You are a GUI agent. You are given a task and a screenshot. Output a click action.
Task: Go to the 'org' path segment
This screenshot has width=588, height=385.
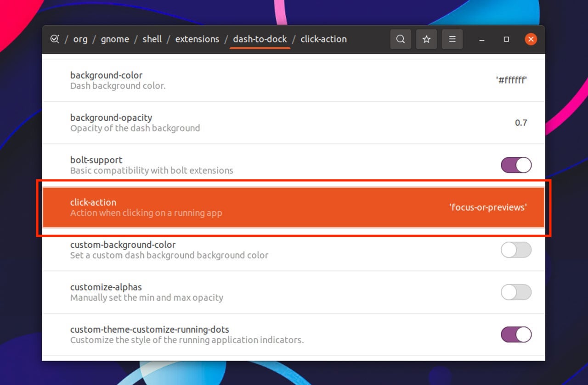(x=80, y=39)
